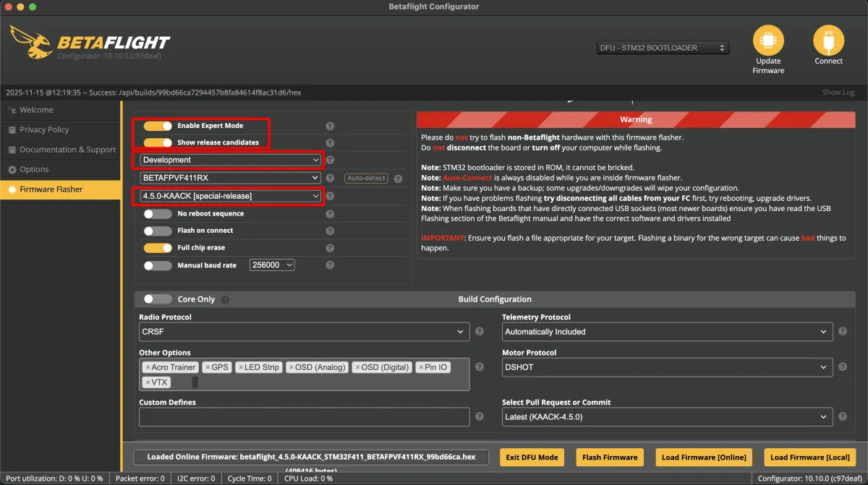Open the Welcome tab
This screenshot has width=868, height=485.
(60, 110)
